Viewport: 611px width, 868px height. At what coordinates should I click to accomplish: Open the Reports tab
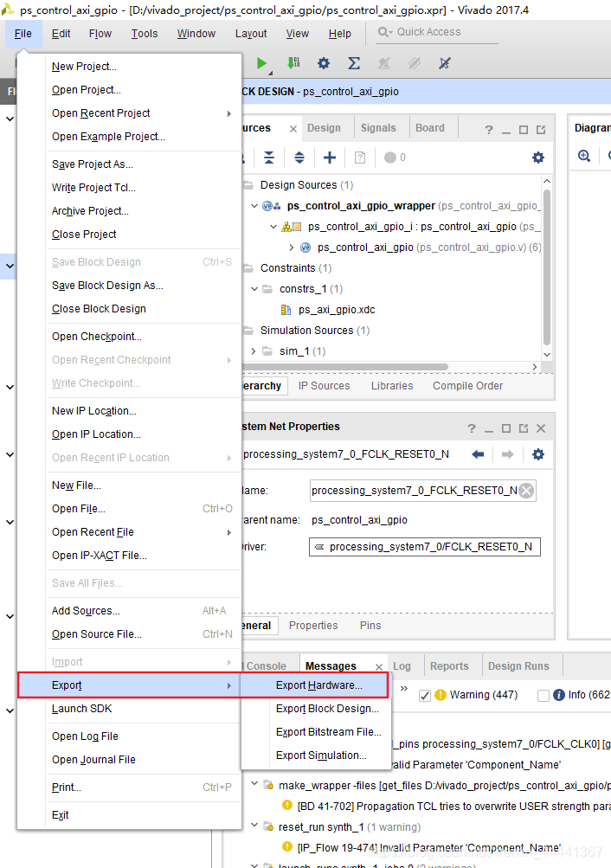[x=449, y=666]
